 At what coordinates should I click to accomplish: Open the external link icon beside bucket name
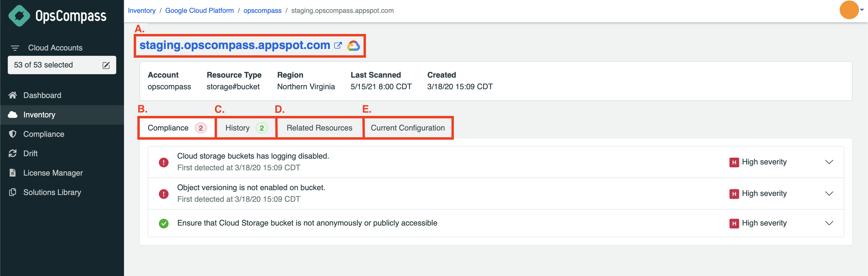pos(338,46)
